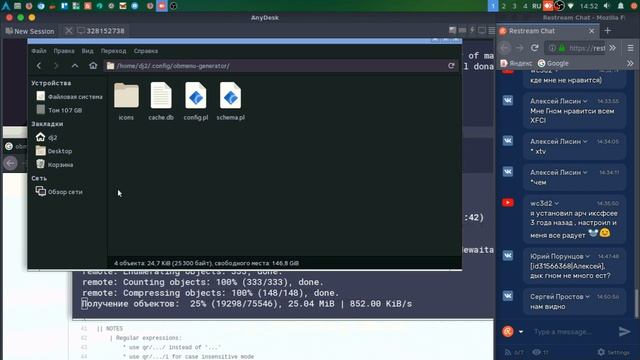Select Файловая система in sidebar
The image size is (640, 360).
[x=69, y=97]
